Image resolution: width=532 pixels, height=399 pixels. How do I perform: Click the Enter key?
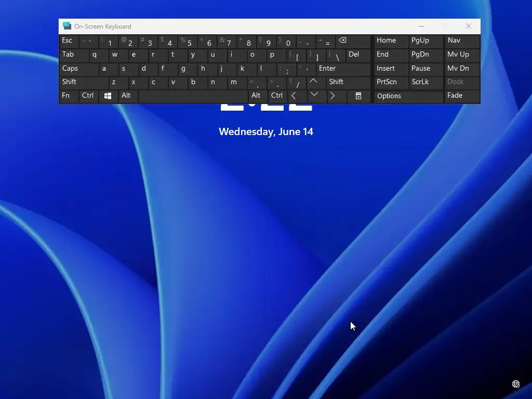343,69
